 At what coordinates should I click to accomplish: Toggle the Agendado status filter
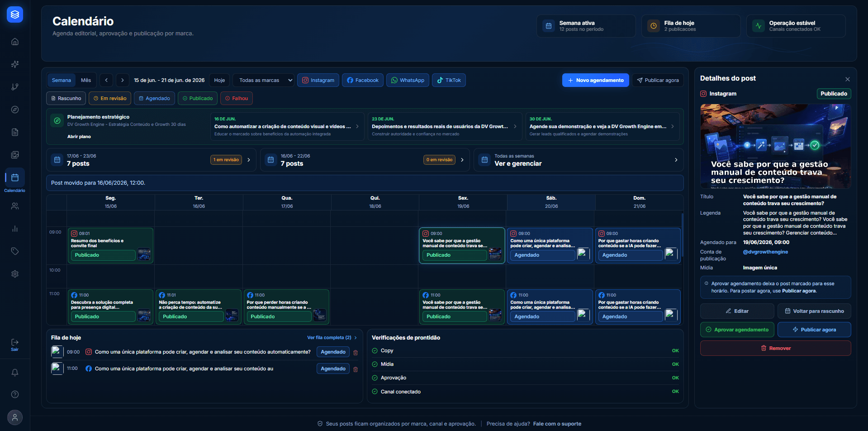[154, 98]
